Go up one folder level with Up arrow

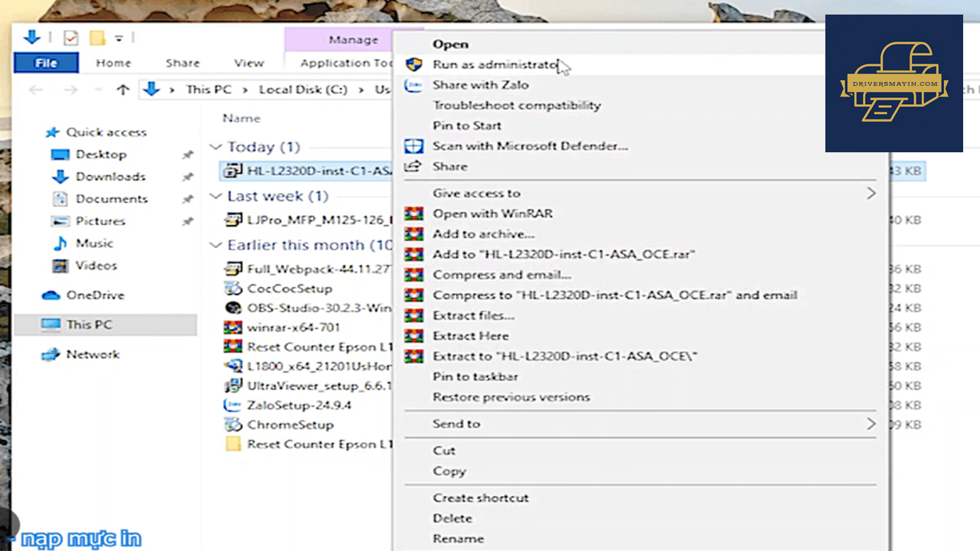(x=122, y=90)
